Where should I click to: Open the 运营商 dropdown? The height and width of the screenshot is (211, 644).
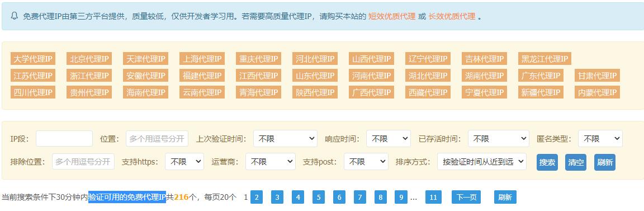point(271,162)
